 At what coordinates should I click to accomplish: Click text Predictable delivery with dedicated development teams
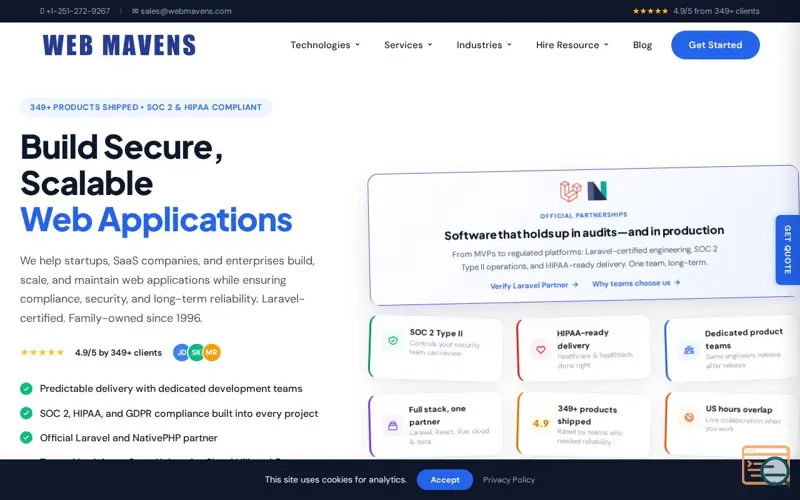click(x=171, y=389)
